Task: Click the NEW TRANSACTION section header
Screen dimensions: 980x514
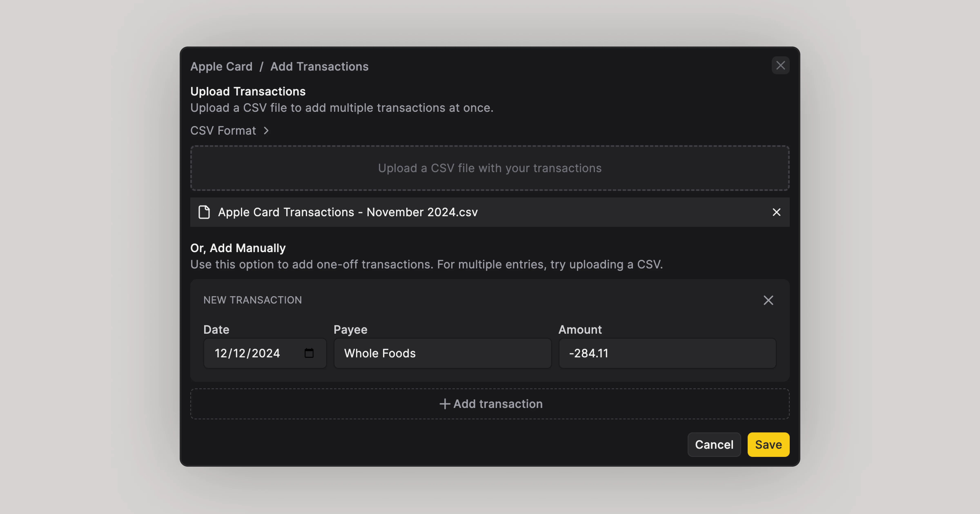Action: tap(253, 300)
